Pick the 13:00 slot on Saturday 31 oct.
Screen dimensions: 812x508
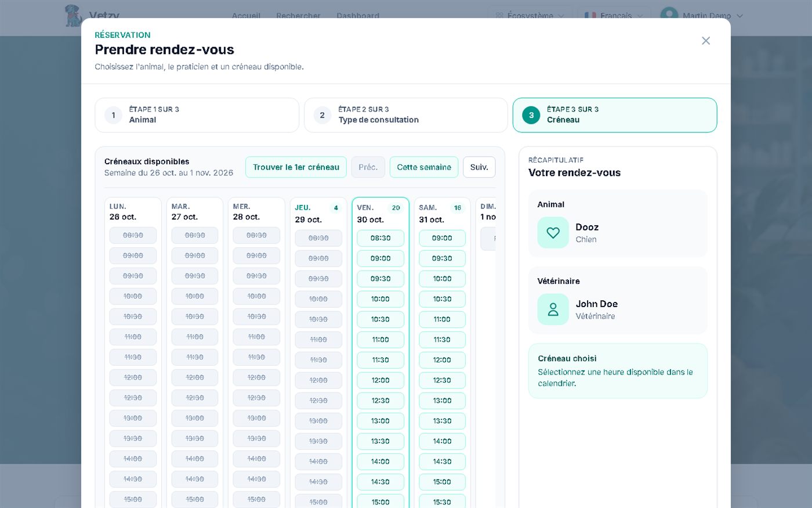(442, 401)
